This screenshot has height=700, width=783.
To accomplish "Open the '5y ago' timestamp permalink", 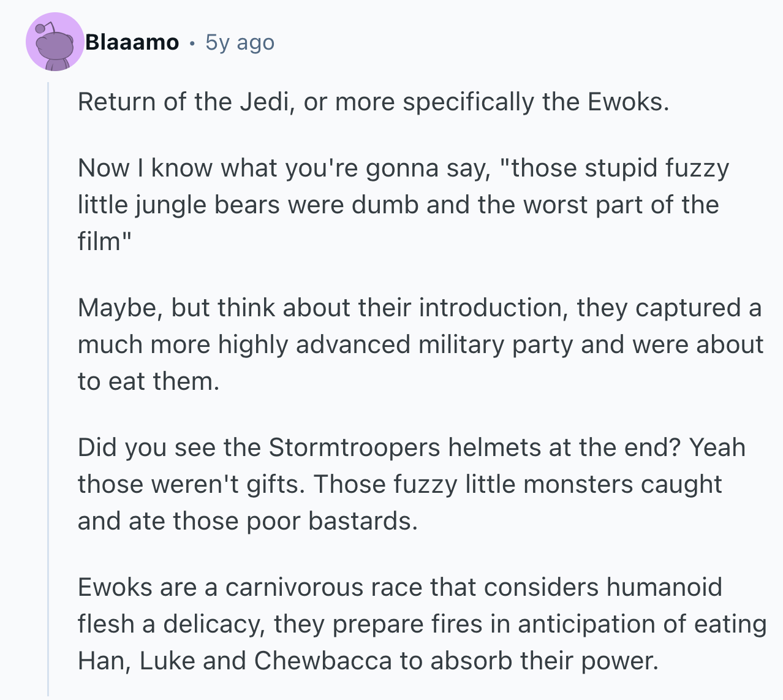I will [x=240, y=42].
